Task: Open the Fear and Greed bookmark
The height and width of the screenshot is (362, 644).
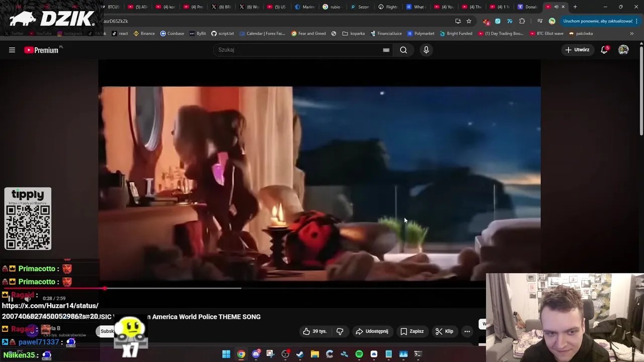Action: pyautogui.click(x=308, y=34)
